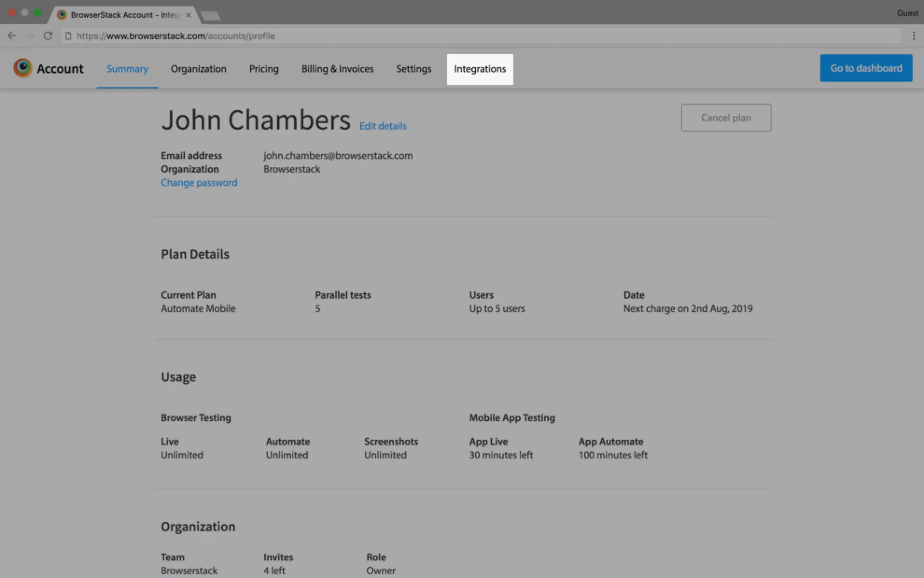Switch to the Organization tab
Screen dimensions: 924x578
point(198,69)
